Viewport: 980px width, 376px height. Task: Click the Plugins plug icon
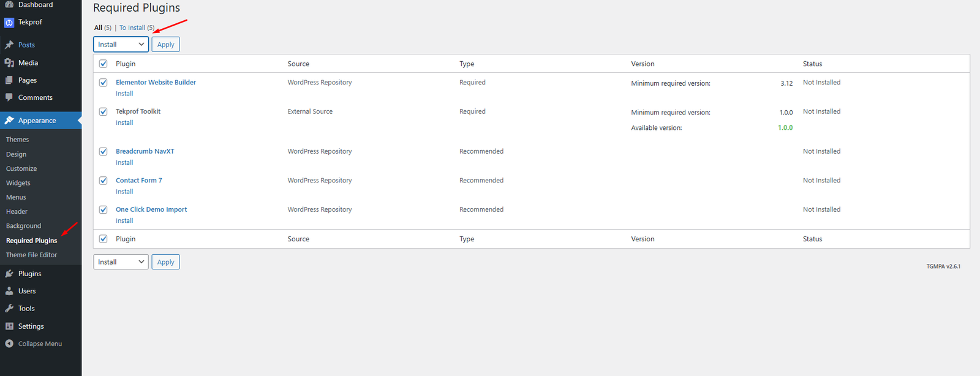click(x=9, y=274)
